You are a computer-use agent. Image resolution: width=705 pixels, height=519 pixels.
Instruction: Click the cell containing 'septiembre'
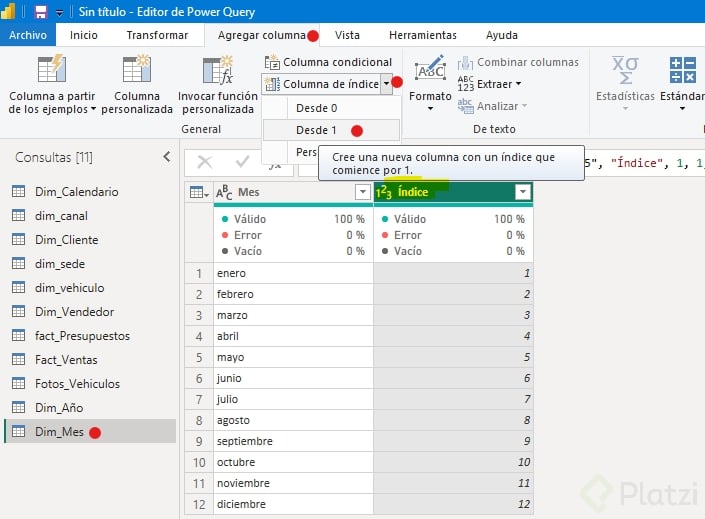(293, 441)
